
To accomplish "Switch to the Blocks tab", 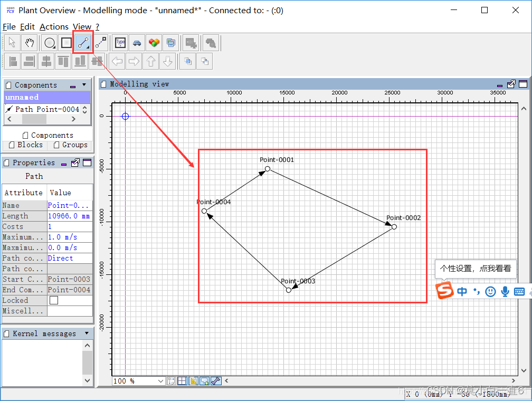I will [26, 145].
